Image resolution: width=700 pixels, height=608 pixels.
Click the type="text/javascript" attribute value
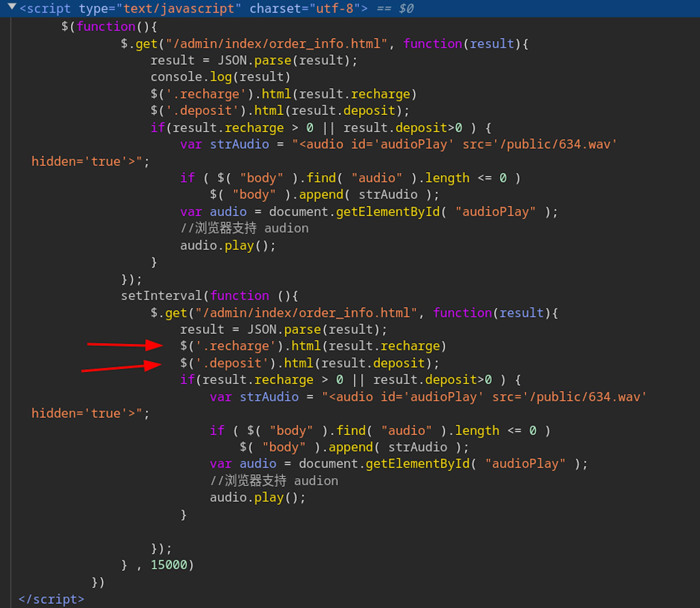point(179,8)
